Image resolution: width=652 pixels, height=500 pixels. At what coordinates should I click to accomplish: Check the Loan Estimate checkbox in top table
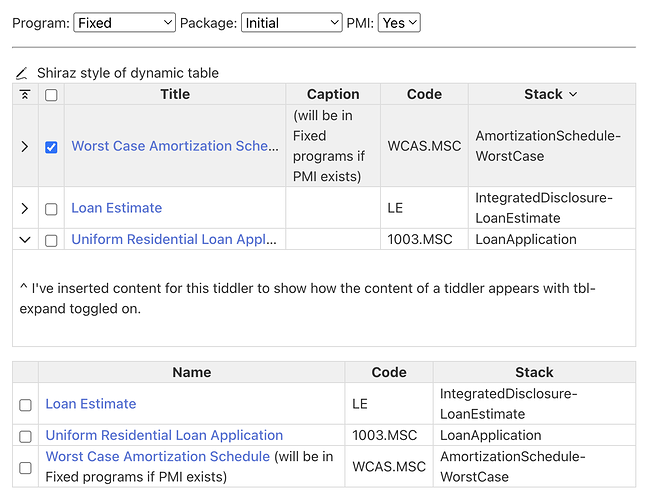pyautogui.click(x=51, y=209)
